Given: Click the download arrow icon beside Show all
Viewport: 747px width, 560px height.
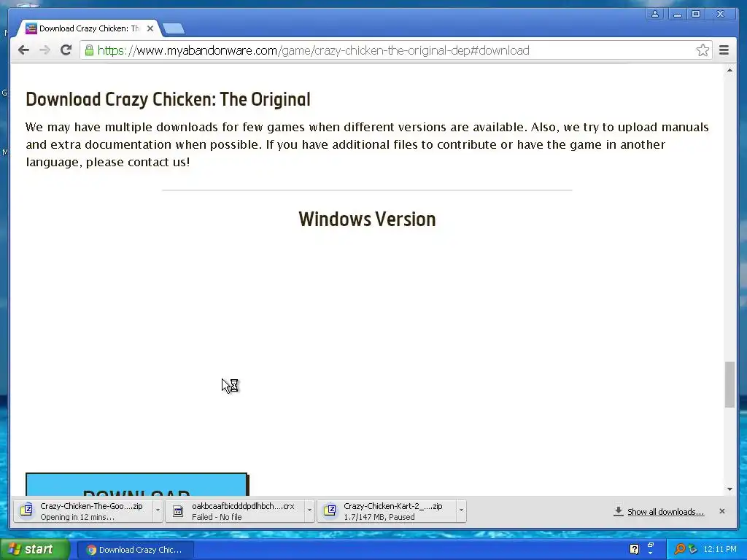Looking at the screenshot, I should (x=619, y=511).
